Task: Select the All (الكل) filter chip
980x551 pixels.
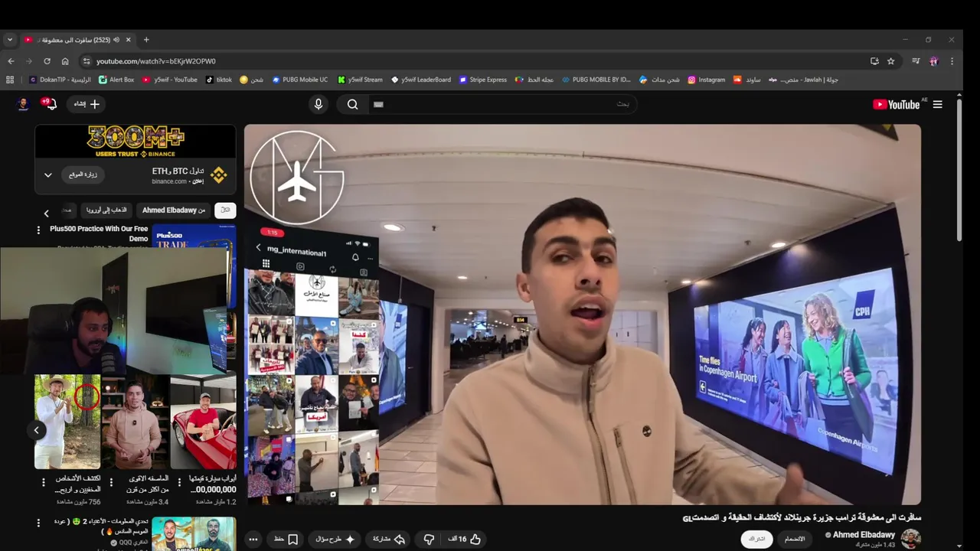Action: [225, 210]
